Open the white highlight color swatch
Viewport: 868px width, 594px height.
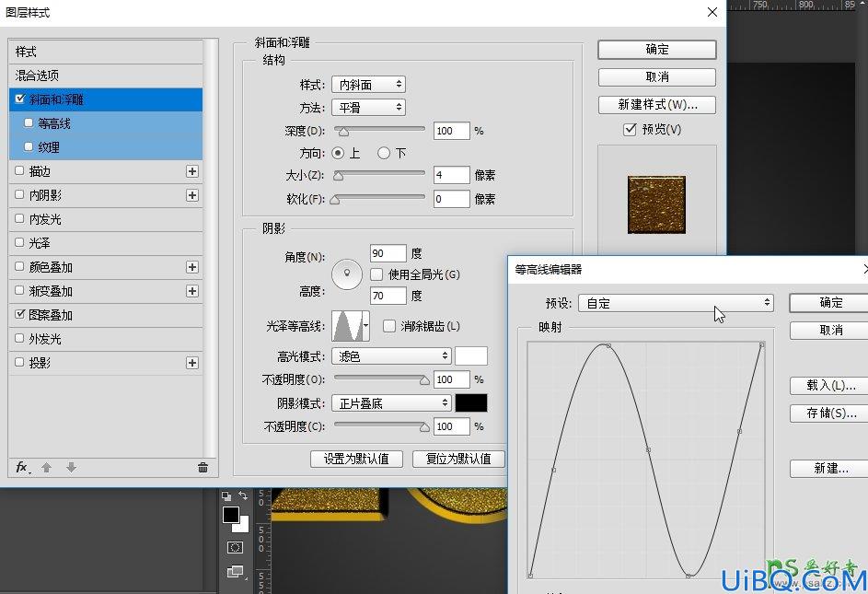tap(471, 355)
